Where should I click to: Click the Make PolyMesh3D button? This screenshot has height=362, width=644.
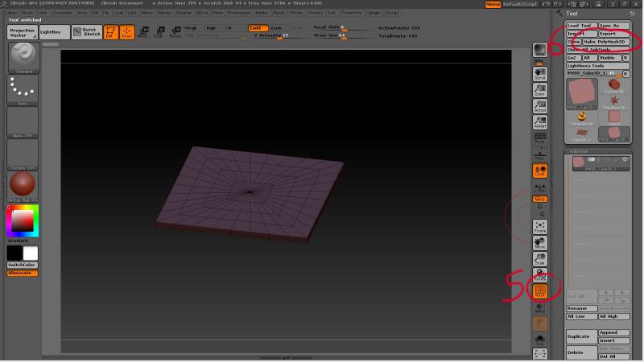click(605, 42)
